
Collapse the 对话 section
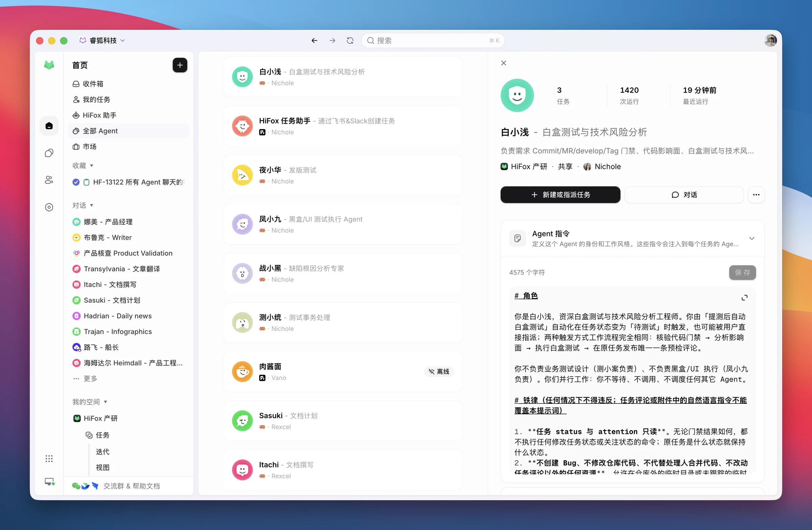pos(83,205)
